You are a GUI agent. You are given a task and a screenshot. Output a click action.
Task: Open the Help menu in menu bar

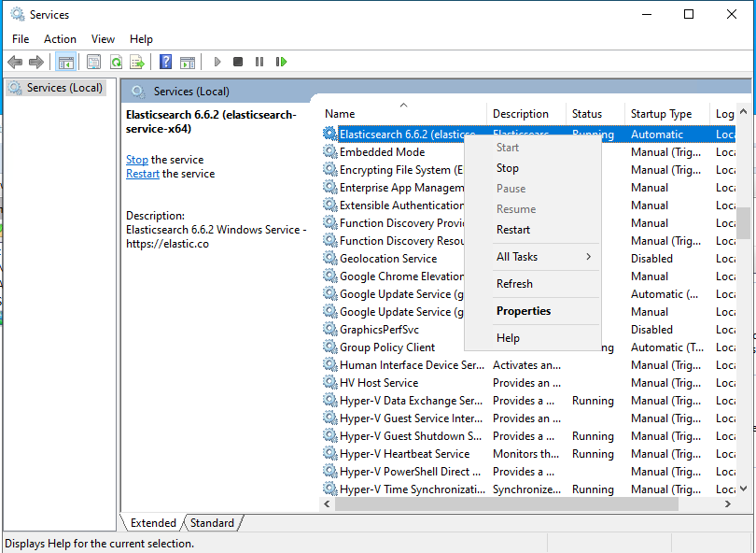pyautogui.click(x=141, y=39)
